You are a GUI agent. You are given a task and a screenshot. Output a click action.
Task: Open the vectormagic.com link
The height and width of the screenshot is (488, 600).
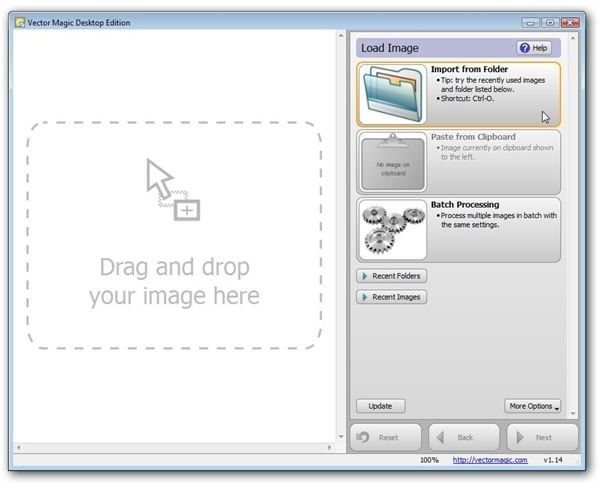pyautogui.click(x=490, y=460)
